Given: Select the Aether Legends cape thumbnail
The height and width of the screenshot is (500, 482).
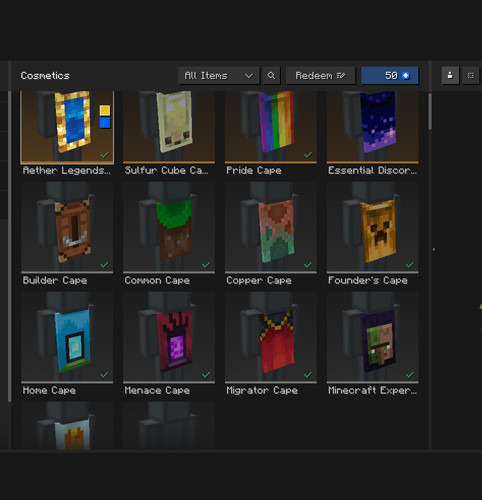Looking at the screenshot, I should coord(67,127).
